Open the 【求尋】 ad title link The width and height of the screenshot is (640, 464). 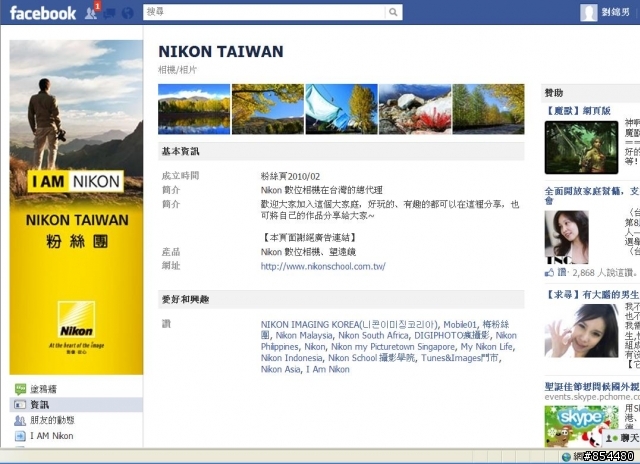point(592,294)
